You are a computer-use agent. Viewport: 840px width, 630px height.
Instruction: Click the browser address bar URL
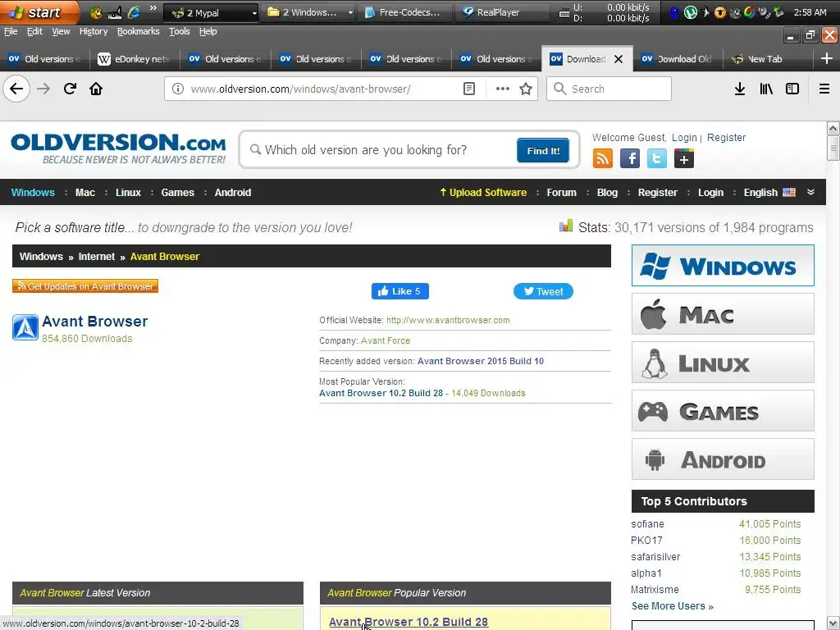click(300, 89)
